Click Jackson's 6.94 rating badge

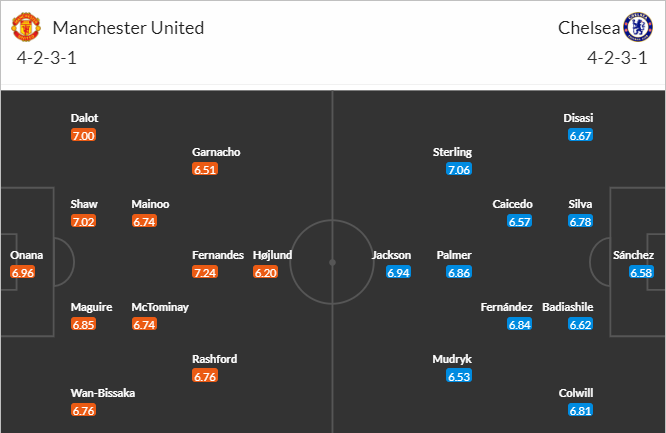[x=398, y=272]
